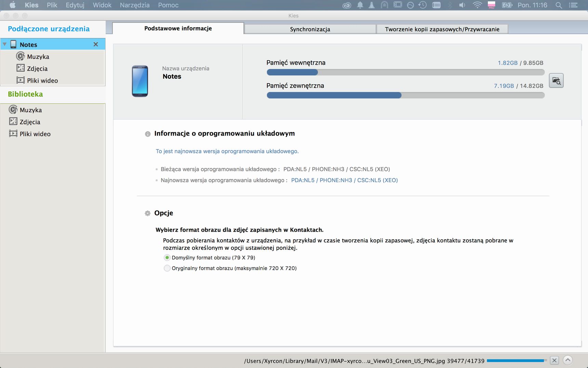Select the Notes device in sidebar
588x368 pixels.
point(53,44)
